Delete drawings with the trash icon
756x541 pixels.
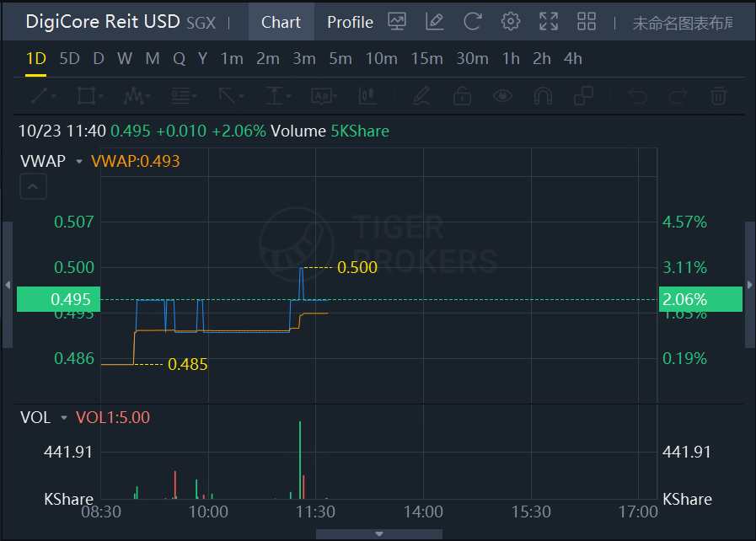[x=718, y=96]
